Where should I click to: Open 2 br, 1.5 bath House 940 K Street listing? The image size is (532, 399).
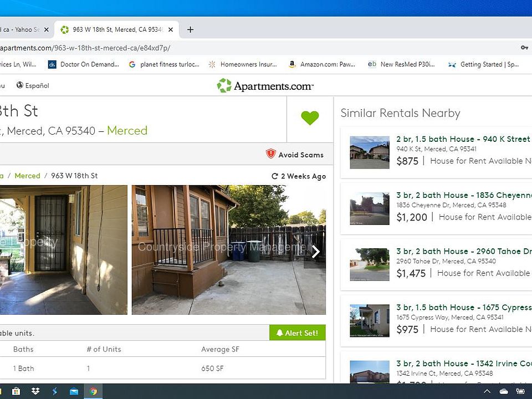coord(463,139)
